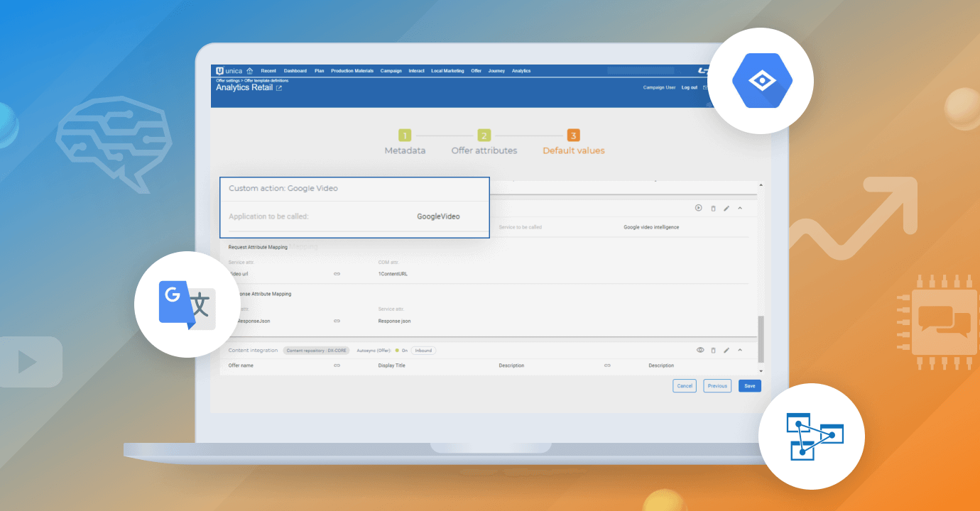This screenshot has height=511, width=980.
Task: Click the Content repository : DX-CORE chip
Action: point(316,351)
